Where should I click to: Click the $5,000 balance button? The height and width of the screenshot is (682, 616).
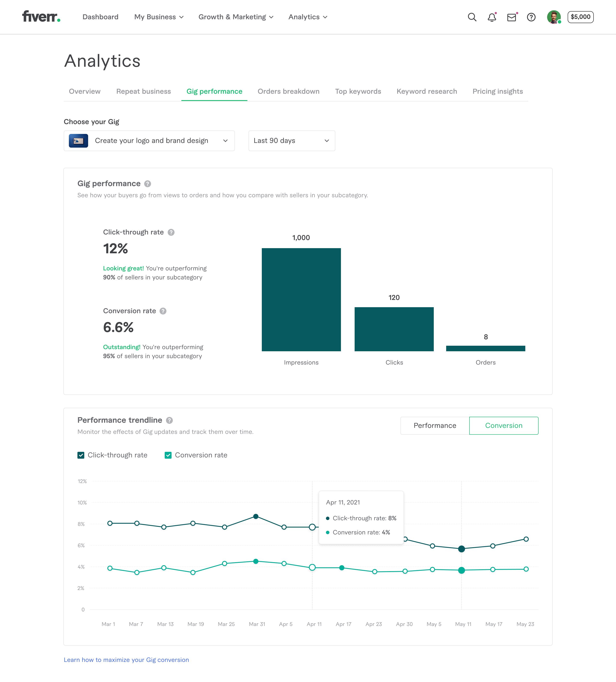(580, 17)
